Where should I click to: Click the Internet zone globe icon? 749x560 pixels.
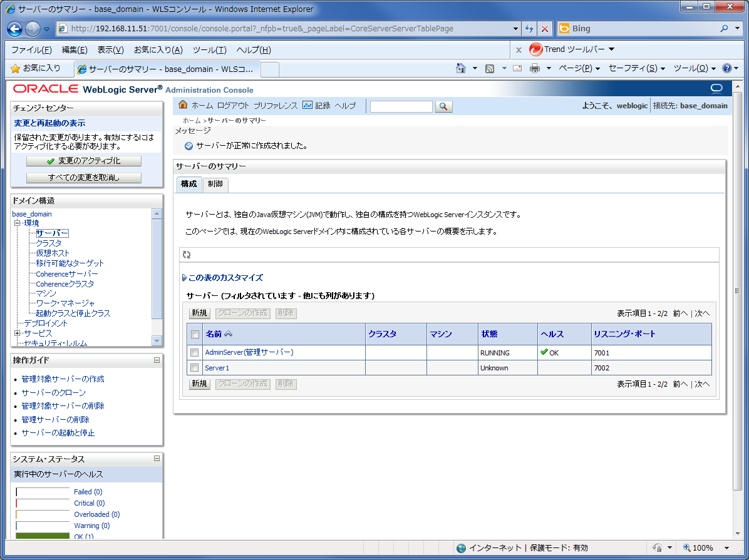coord(461,548)
